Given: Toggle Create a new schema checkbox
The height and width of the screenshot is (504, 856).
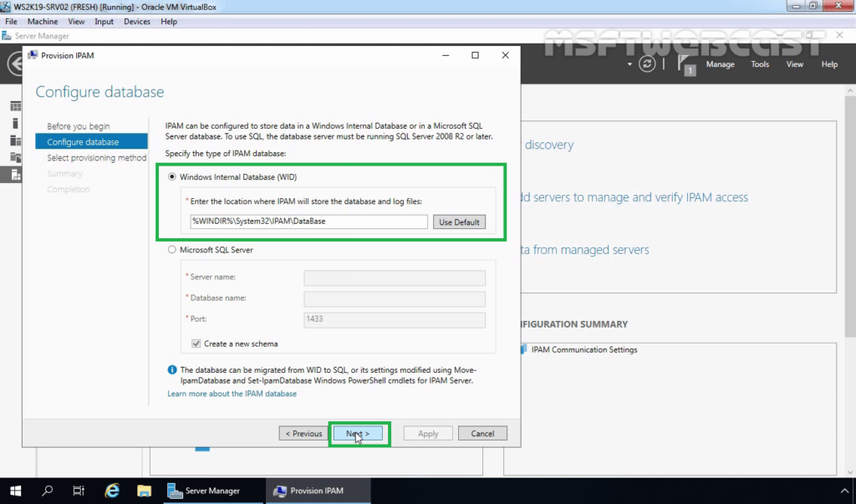Looking at the screenshot, I should coord(196,344).
